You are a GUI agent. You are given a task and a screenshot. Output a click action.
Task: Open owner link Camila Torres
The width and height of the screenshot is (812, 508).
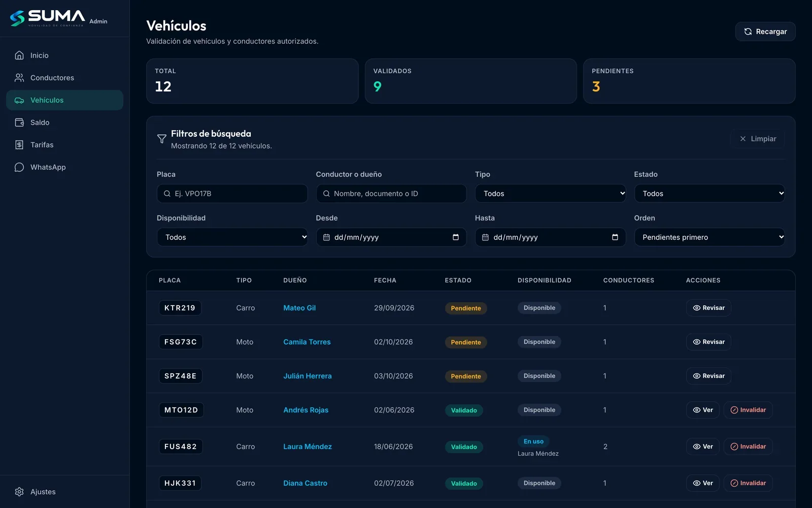307,342
